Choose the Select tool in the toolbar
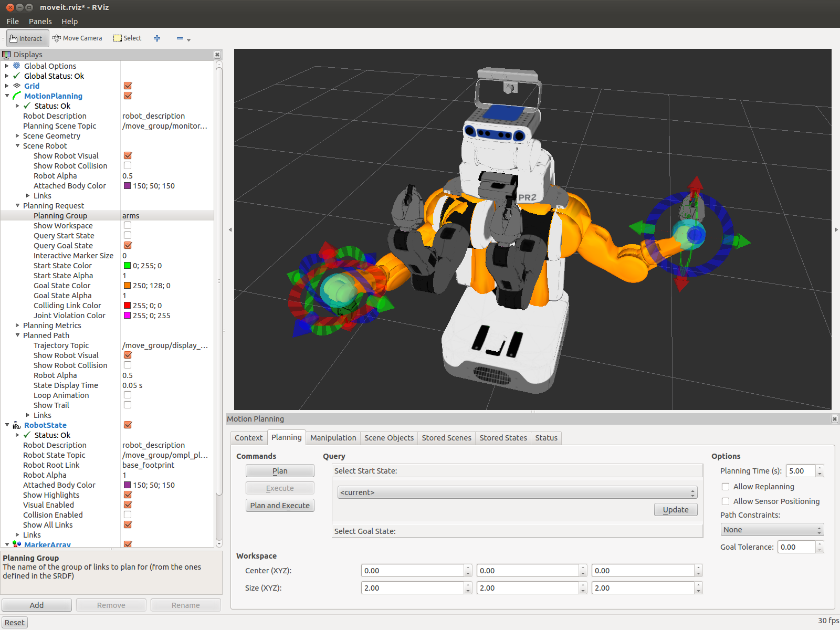 (128, 38)
